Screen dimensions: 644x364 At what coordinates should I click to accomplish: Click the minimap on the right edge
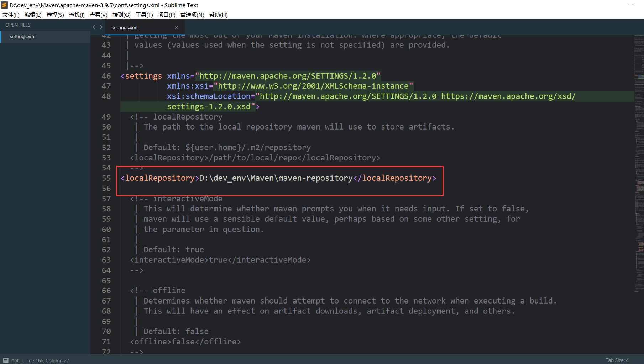coord(639,164)
